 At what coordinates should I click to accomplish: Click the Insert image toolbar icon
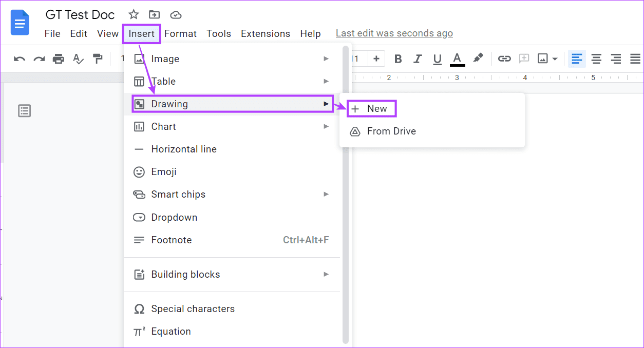(544, 59)
